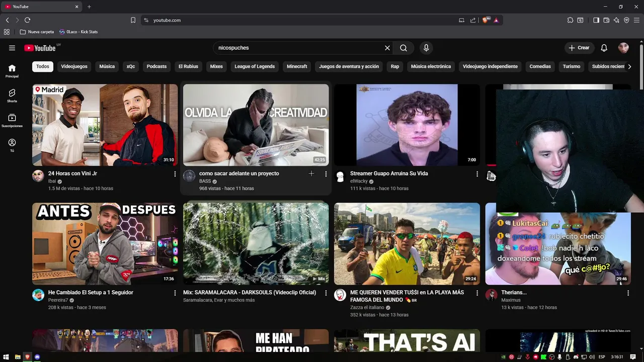Click the Crear button

579,48
